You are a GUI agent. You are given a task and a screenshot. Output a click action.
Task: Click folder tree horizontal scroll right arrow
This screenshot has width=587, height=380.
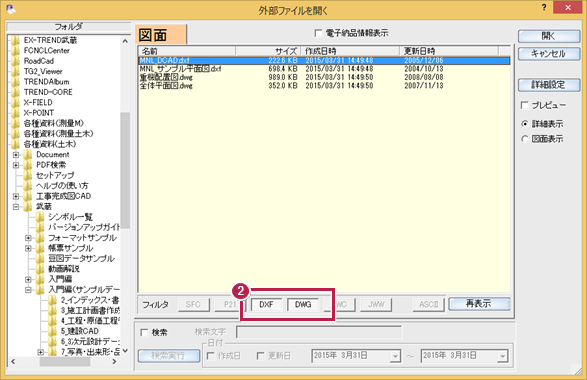(115, 362)
